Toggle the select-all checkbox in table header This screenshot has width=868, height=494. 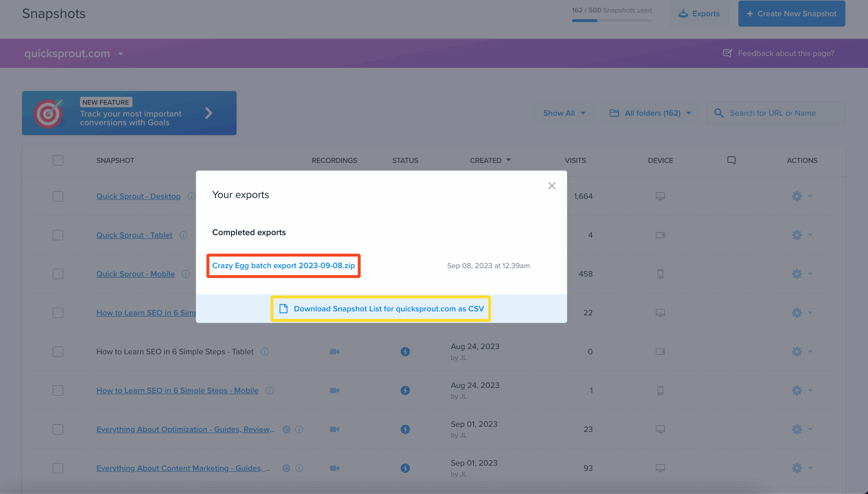[58, 160]
